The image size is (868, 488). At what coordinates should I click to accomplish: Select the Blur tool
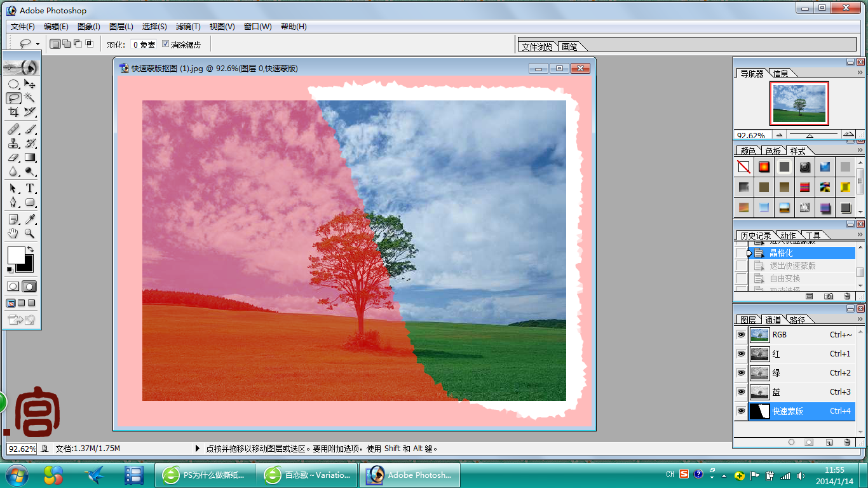pos(13,172)
